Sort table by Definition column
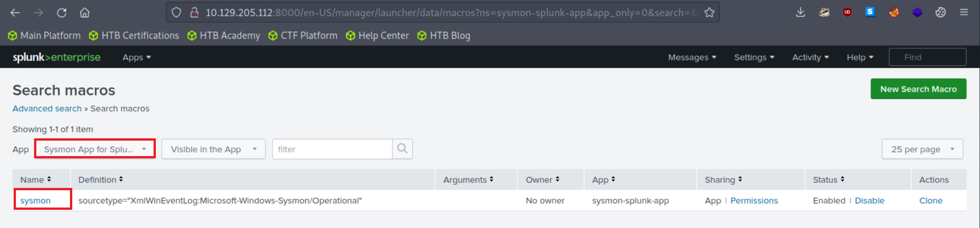Screen dimensions: 980x228 pos(100,180)
